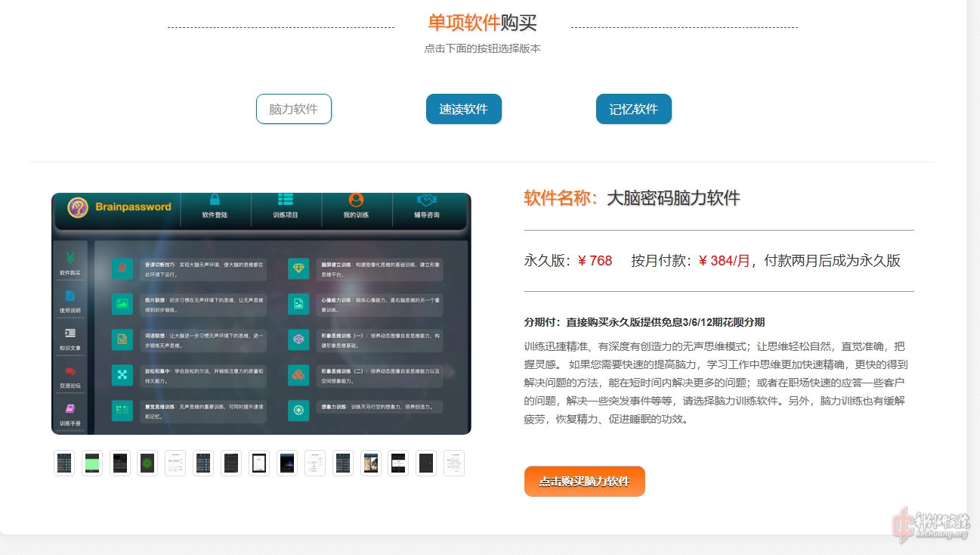The width and height of the screenshot is (980, 555).
Task: Click the orange user icon above 我的训练
Action: (356, 200)
